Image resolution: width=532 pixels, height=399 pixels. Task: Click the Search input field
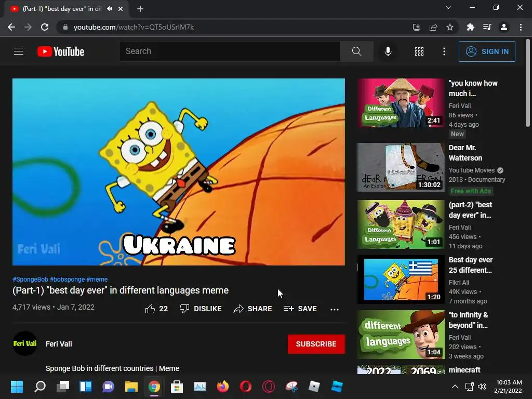click(230, 51)
